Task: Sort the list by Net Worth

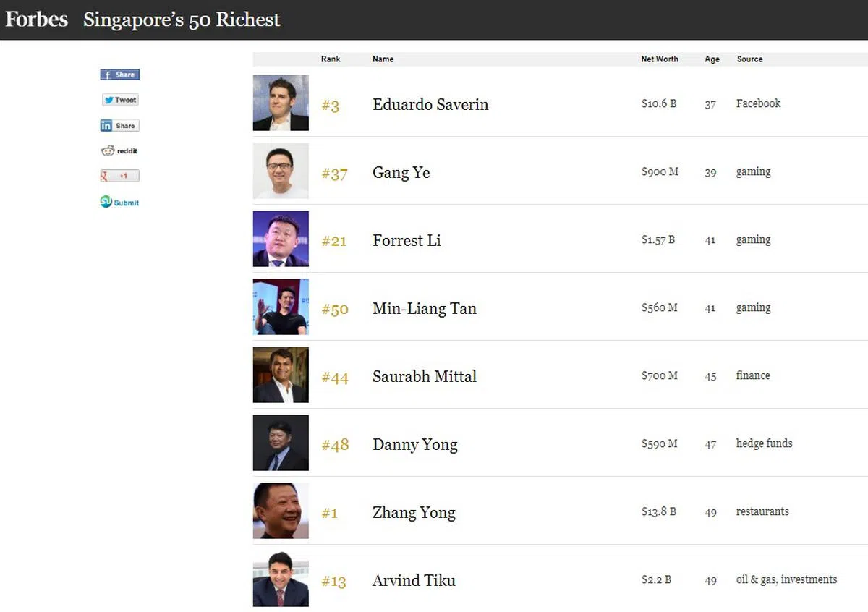Action: click(660, 59)
